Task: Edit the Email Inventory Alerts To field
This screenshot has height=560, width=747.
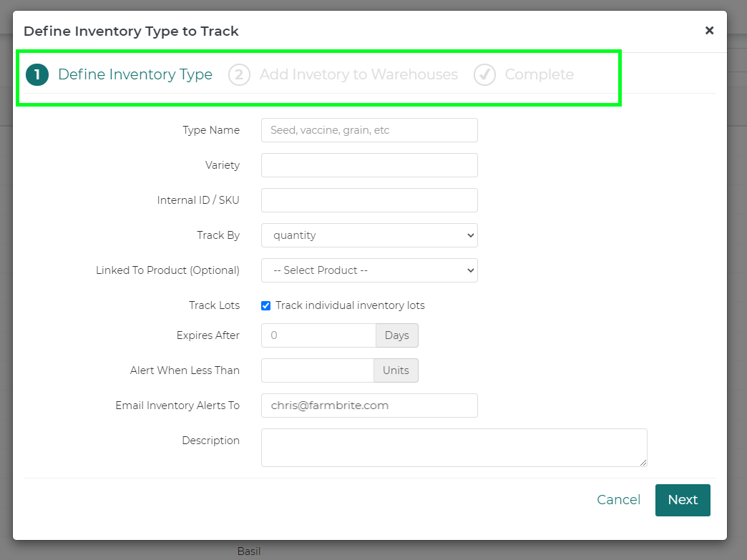Action: (x=369, y=406)
